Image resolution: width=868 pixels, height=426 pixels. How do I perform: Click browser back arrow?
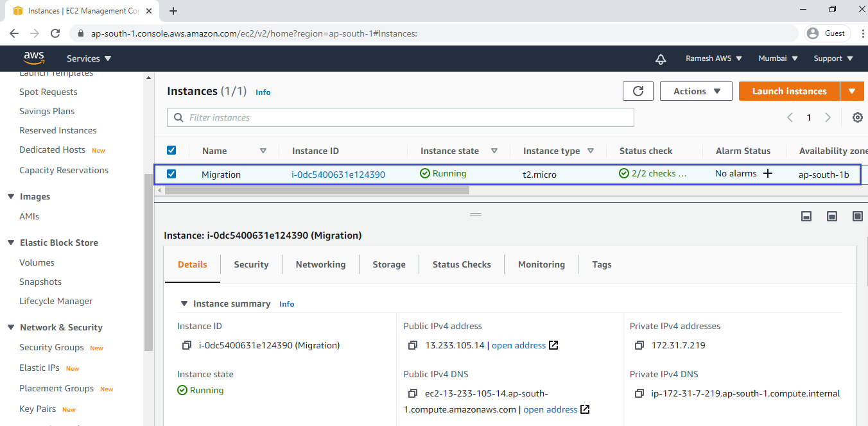[15, 33]
